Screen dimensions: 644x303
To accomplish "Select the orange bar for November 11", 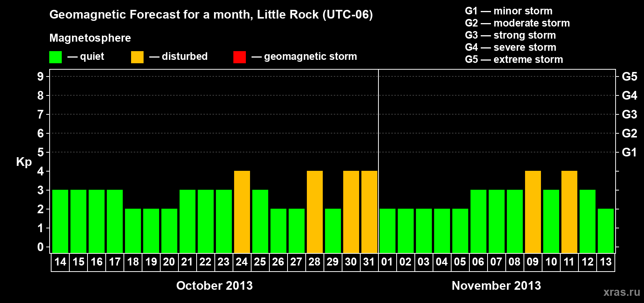I will point(569,212).
